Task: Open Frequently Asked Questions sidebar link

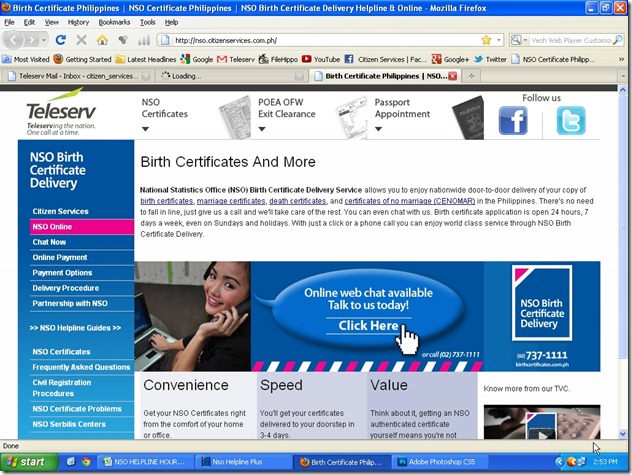Action: [x=82, y=367]
